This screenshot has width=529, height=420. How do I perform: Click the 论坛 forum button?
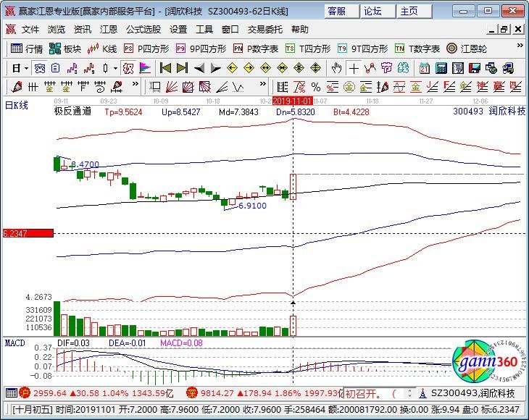coord(378,12)
